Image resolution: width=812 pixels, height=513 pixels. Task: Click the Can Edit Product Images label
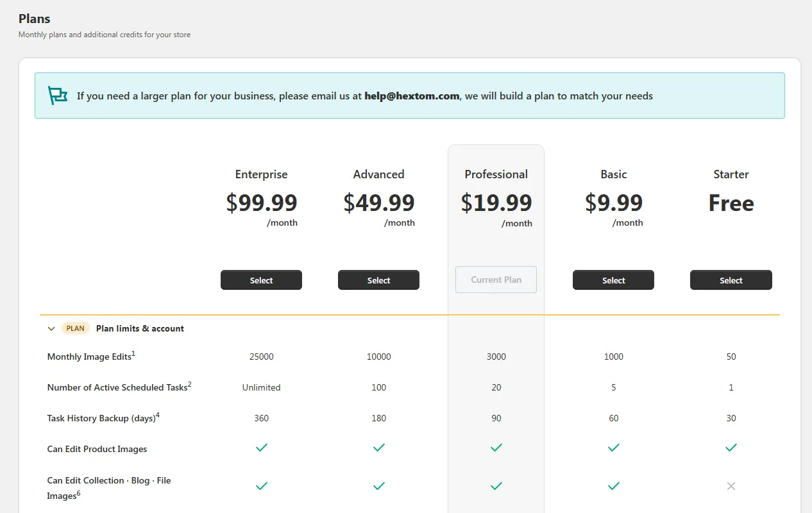click(x=97, y=449)
